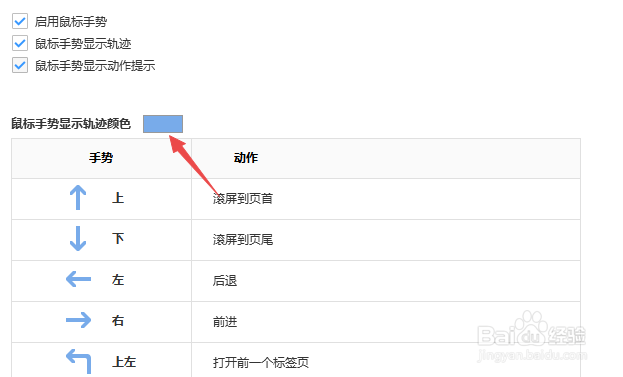Toggle 鼠标手势显示轨迹 checkbox

point(20,43)
